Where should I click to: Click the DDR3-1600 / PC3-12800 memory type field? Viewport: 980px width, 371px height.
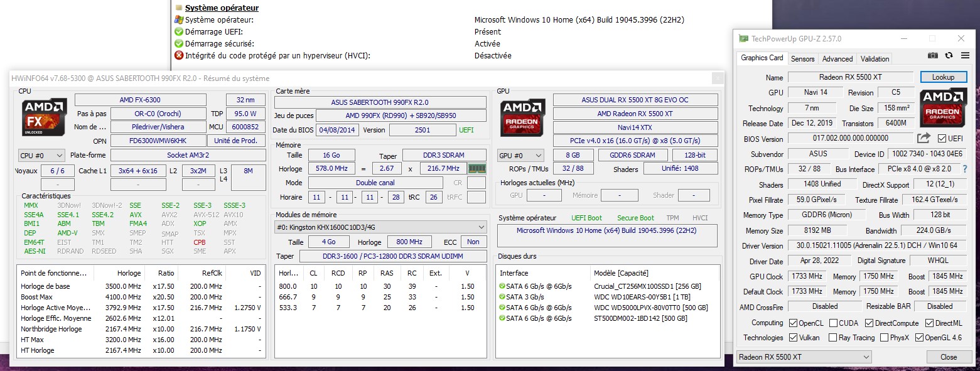(x=393, y=256)
